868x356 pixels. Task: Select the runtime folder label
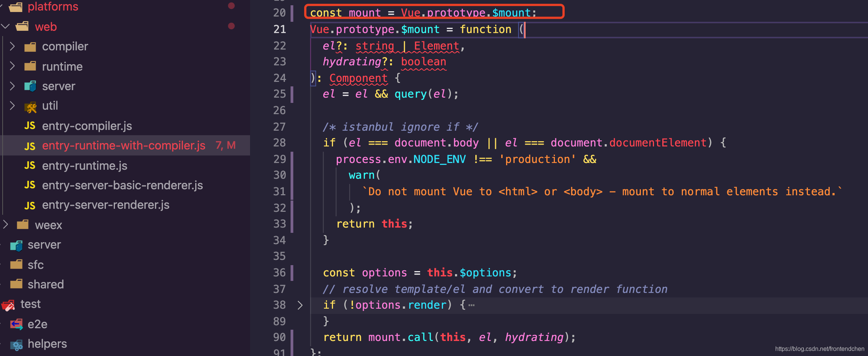[62, 66]
